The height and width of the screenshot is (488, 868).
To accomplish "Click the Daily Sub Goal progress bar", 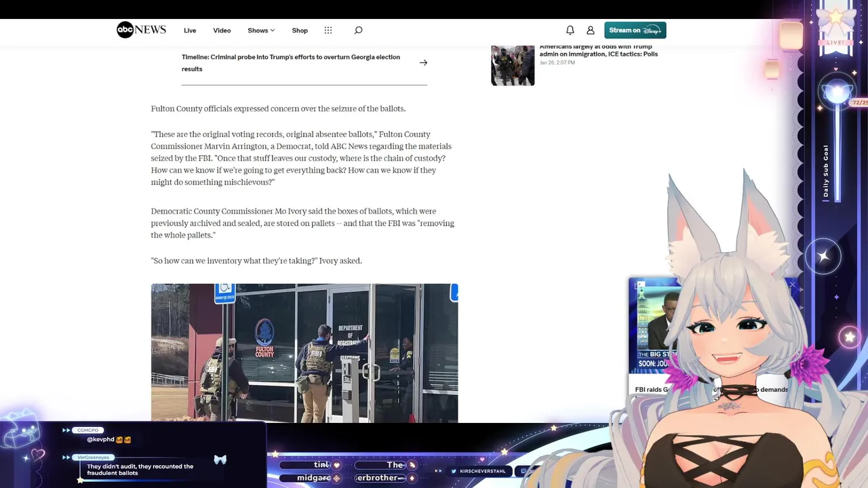I will click(836, 152).
